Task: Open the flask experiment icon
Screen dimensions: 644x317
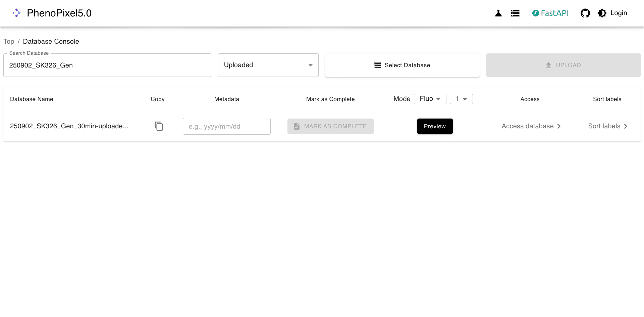Action: [498, 13]
